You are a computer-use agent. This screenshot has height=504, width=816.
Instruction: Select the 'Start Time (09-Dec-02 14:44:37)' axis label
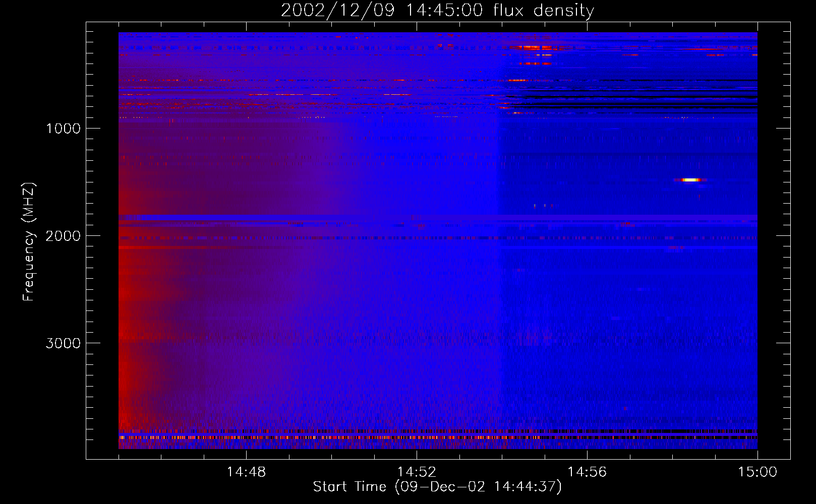tap(437, 487)
